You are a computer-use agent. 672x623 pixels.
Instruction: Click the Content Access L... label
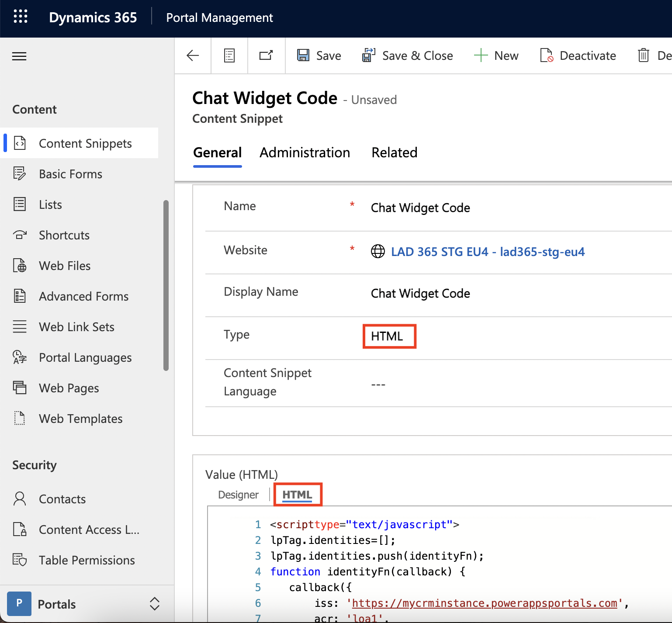click(89, 530)
